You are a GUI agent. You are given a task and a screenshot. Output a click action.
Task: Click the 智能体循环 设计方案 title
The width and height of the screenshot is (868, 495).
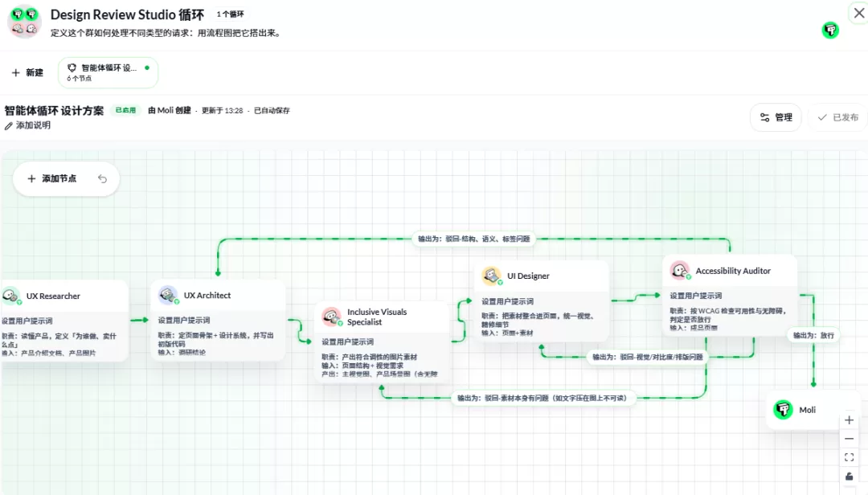[55, 111]
